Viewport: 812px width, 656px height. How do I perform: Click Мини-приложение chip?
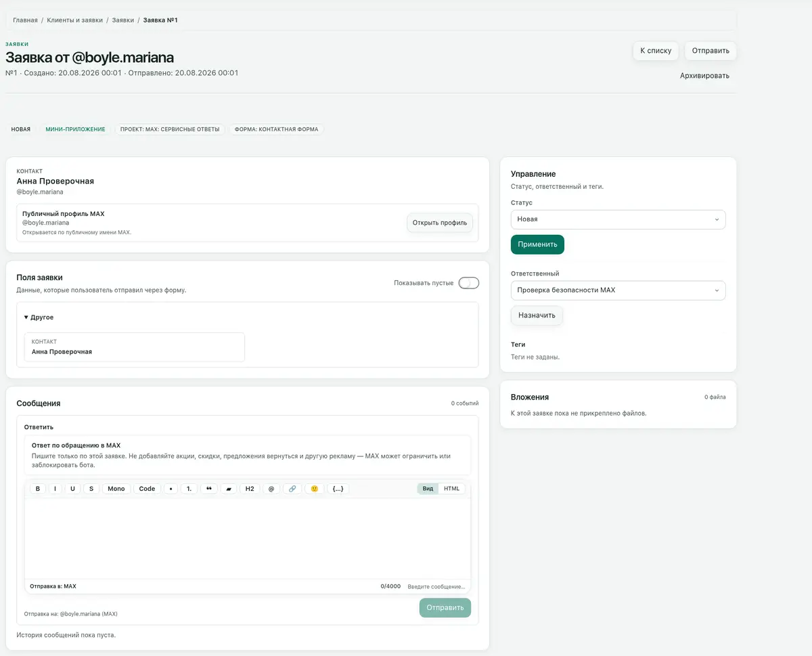point(75,129)
